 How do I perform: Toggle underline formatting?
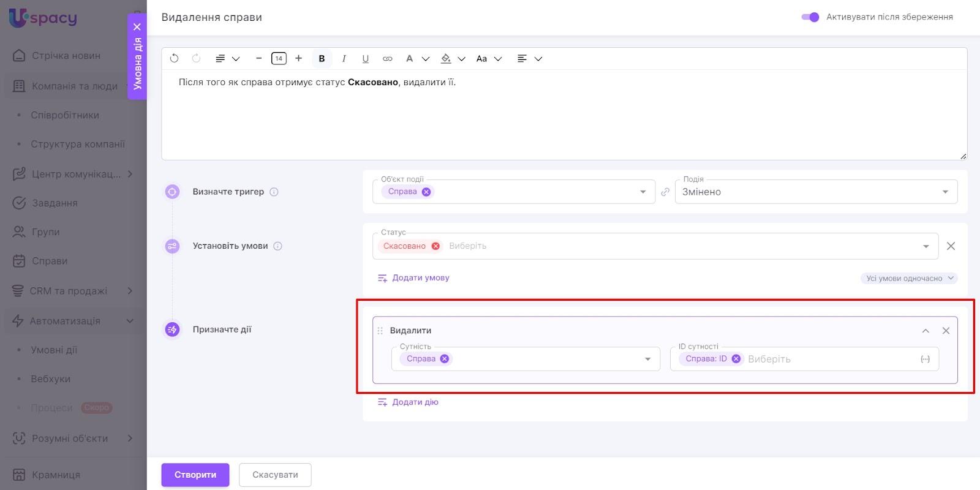click(365, 59)
